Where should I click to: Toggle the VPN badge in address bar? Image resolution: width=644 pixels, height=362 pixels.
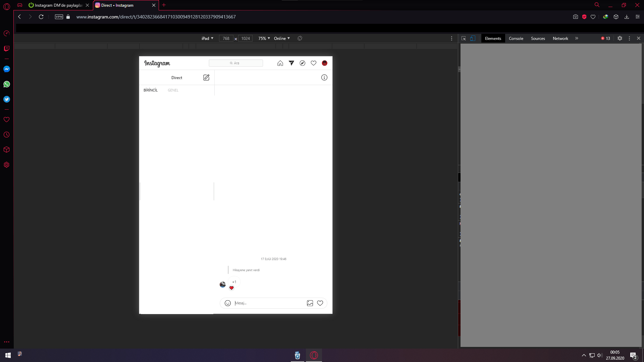pyautogui.click(x=59, y=17)
